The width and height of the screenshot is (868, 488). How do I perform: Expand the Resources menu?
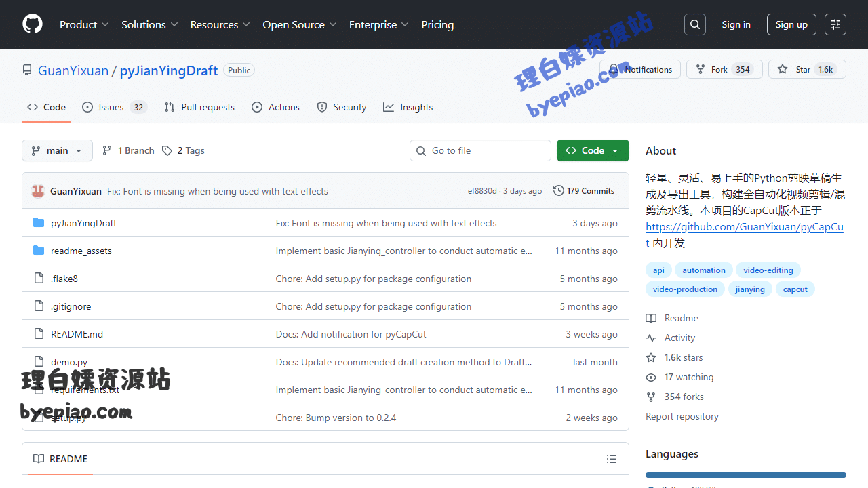[220, 24]
